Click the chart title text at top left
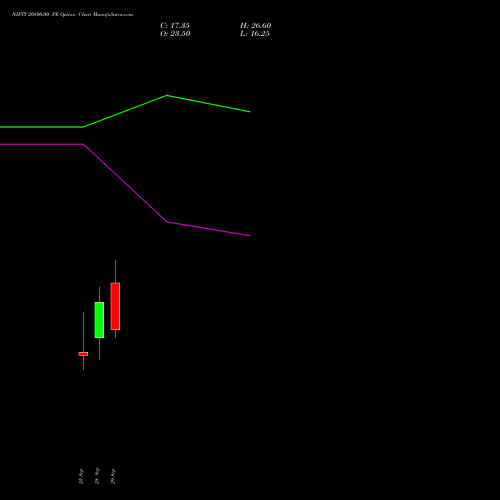The height and width of the screenshot is (500, 500). [x=72, y=14]
